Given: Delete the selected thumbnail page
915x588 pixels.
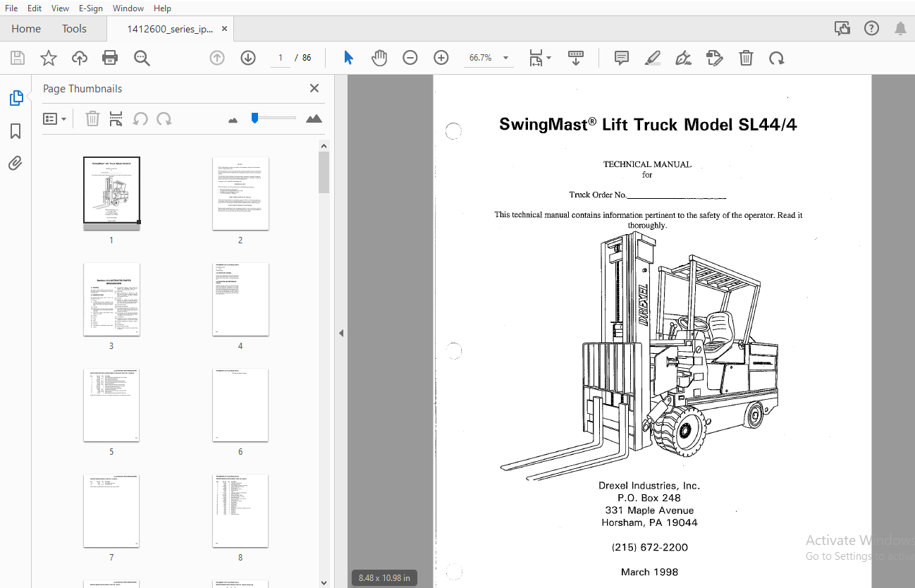Looking at the screenshot, I should click(92, 118).
